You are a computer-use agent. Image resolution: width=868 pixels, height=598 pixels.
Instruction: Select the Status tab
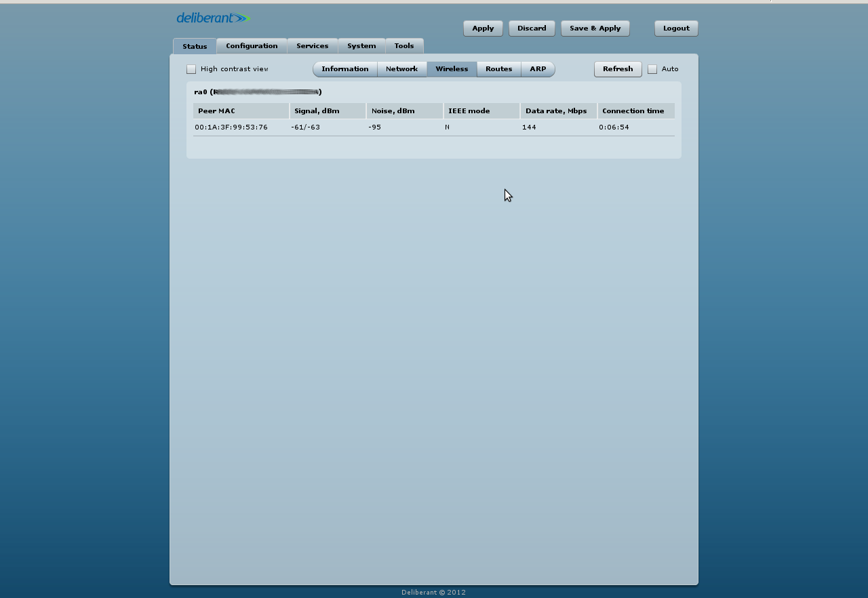[x=195, y=47]
